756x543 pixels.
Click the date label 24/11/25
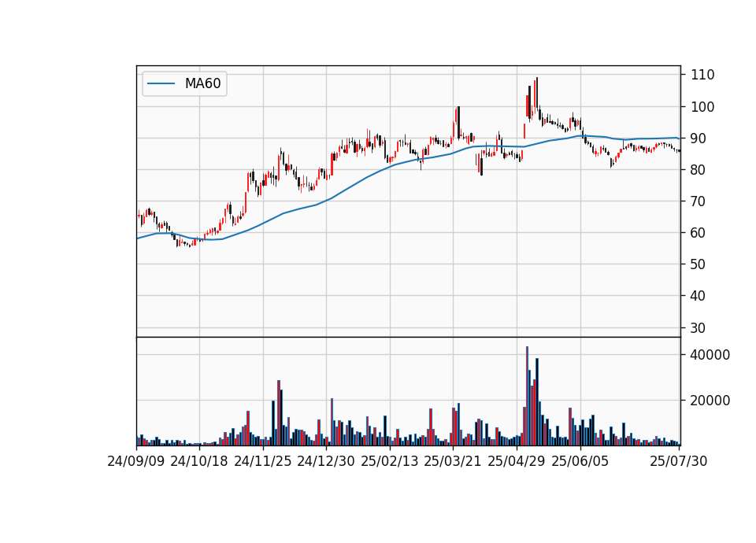tap(263, 462)
